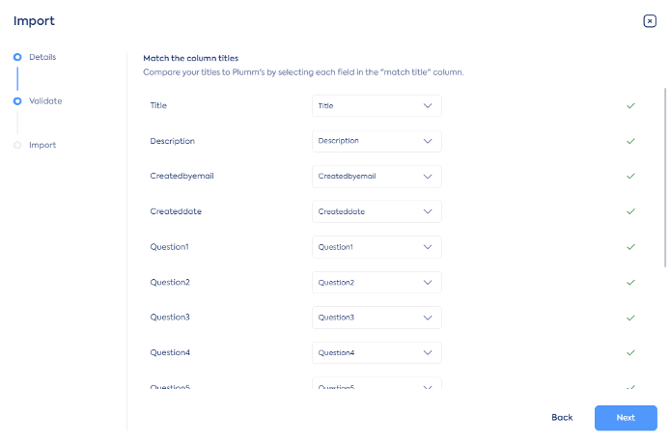Image resolution: width=670 pixels, height=444 pixels.
Task: Click the green checkmark beside the Description row
Action: tap(631, 141)
